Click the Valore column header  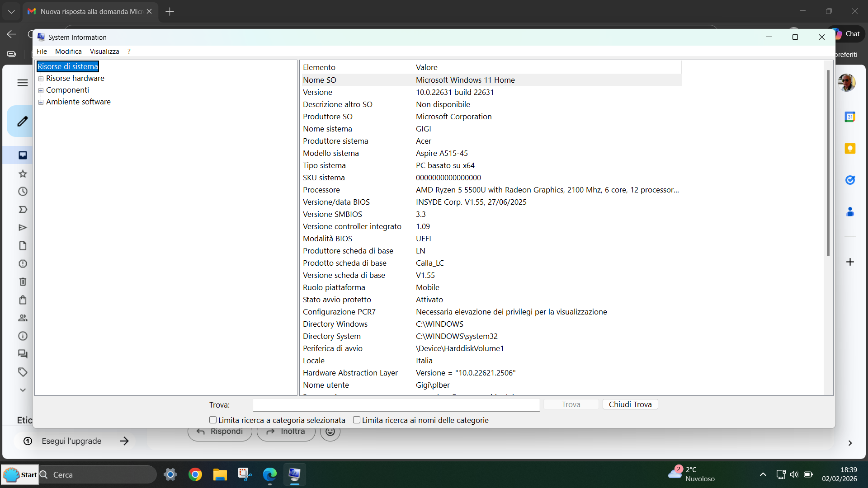pos(547,67)
